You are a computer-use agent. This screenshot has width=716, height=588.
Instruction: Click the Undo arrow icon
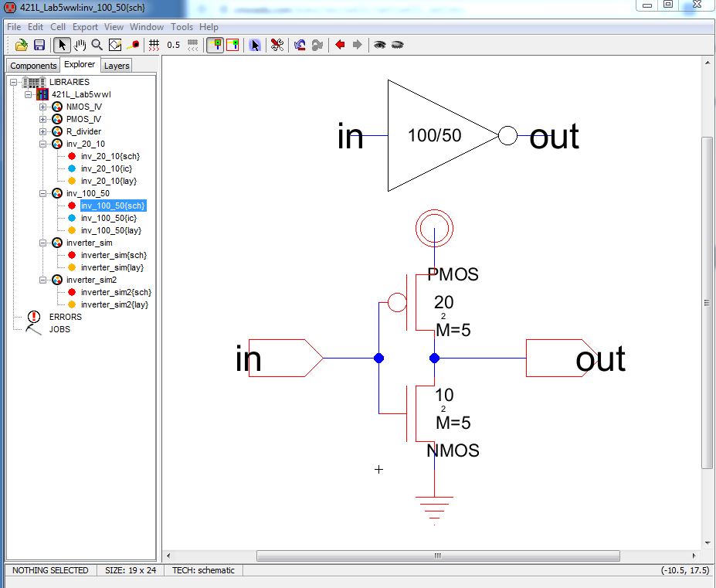pos(300,45)
